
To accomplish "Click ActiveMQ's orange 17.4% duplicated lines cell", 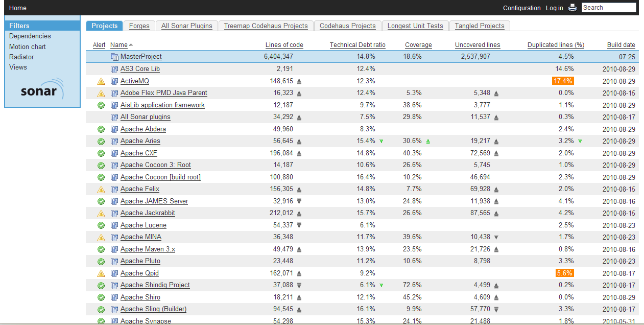I will (563, 81).
